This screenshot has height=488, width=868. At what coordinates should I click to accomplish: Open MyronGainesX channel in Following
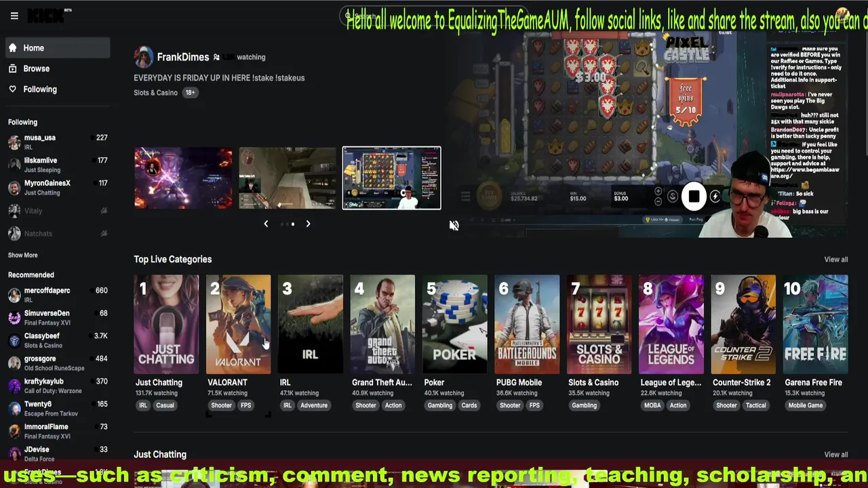pyautogui.click(x=57, y=187)
